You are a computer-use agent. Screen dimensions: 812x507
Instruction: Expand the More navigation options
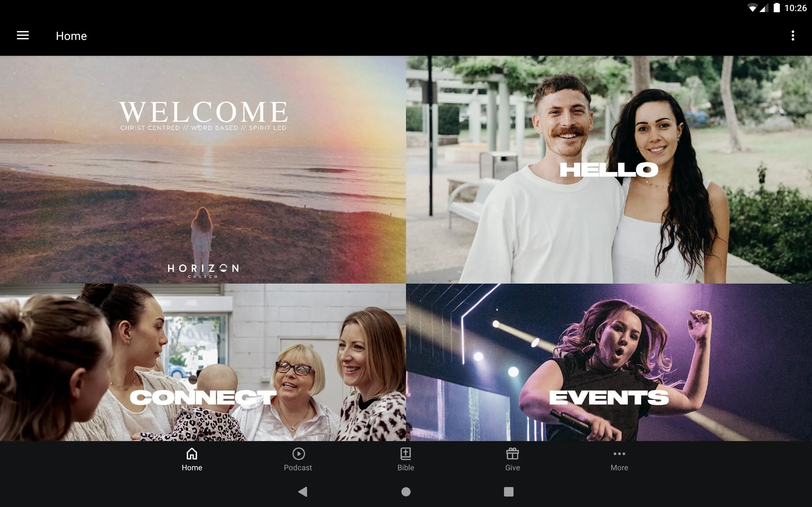point(619,459)
